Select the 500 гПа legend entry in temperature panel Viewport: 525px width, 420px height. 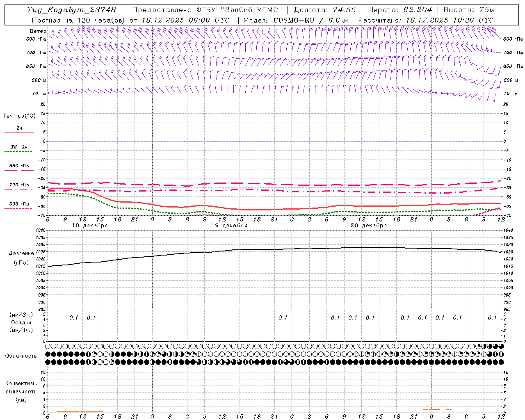[x=19, y=204]
